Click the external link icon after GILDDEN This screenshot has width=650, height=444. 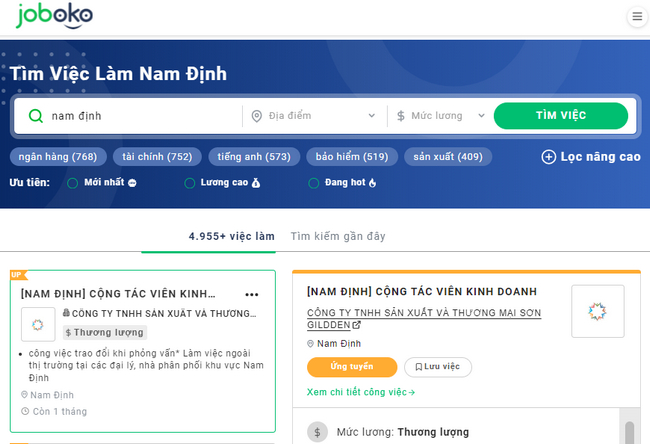click(356, 325)
